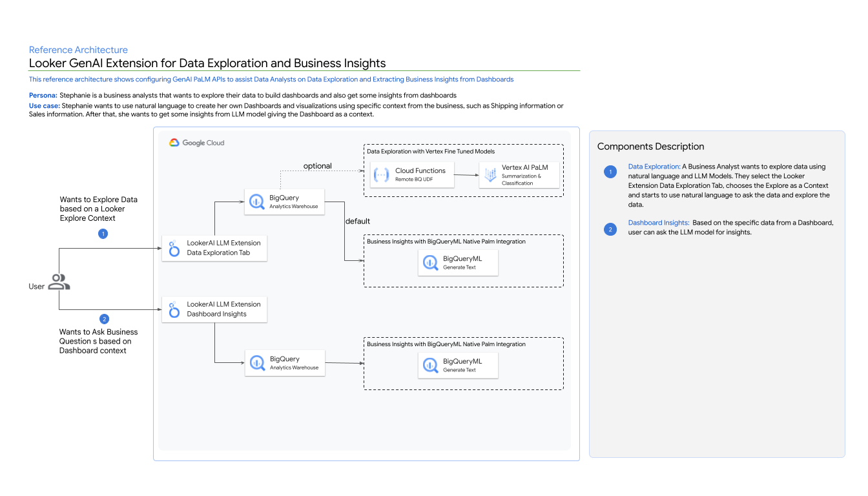Click the Vertex AI PaLM icon
This screenshot has height=496, width=868.
(x=490, y=175)
